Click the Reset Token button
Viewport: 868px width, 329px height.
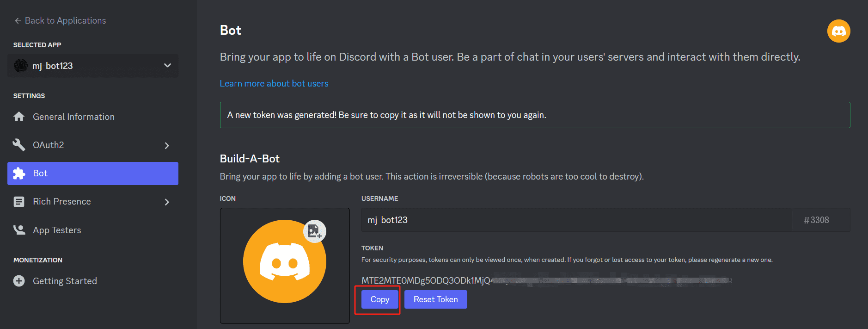(436, 299)
